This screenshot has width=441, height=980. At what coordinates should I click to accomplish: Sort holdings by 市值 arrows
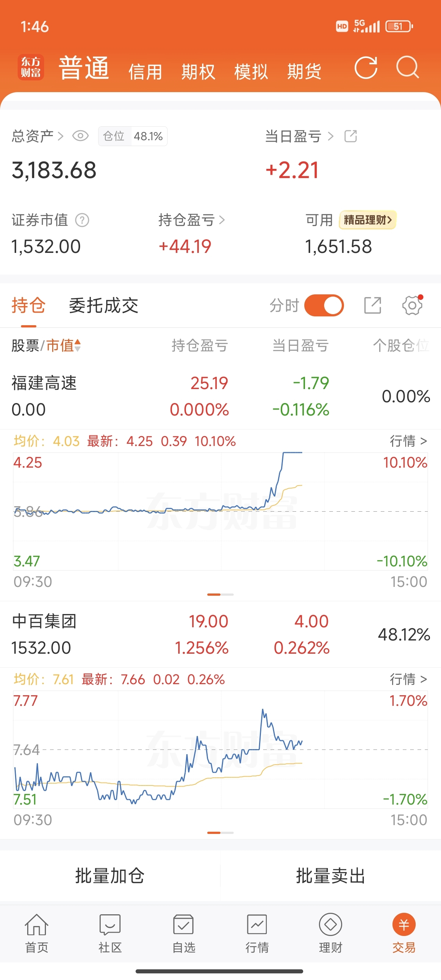click(77, 345)
